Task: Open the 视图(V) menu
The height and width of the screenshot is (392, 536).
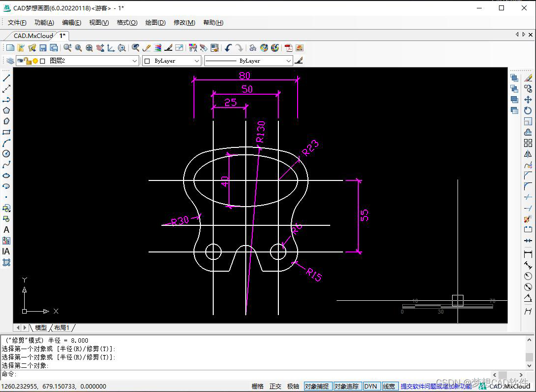Action: (99, 23)
